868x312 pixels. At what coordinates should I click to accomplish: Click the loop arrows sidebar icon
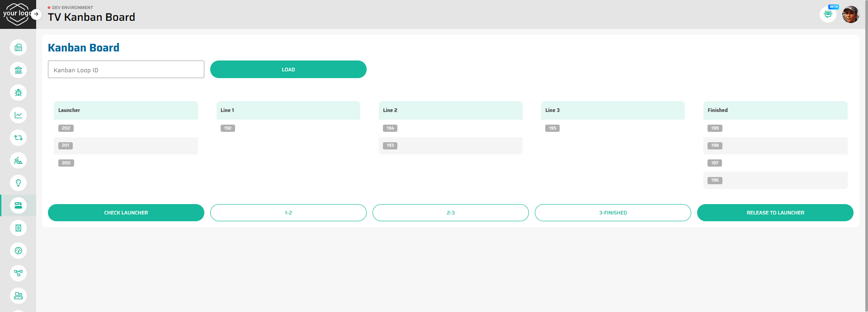pos(18,138)
